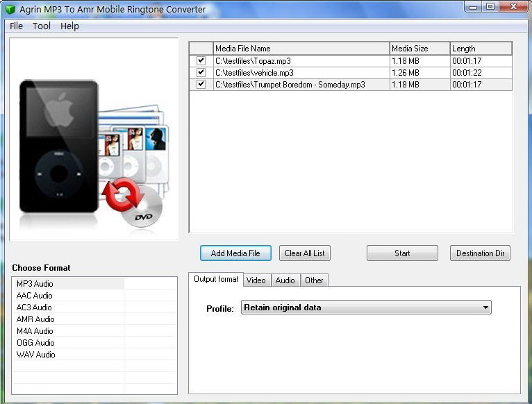This screenshot has height=404, width=532.
Task: Uncheck the Trumpet Boredom - Someday.mp3 checkbox
Action: click(x=201, y=84)
